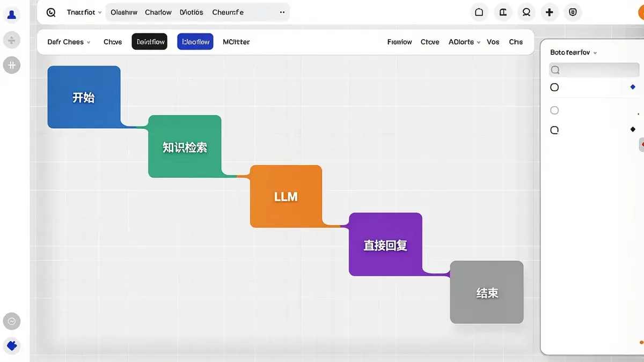
Task: Click the blue user profile icon in left sidebar
Action: click(11, 14)
